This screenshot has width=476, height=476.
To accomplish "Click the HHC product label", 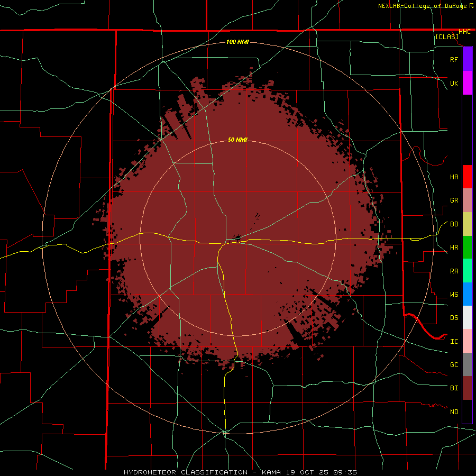I will click(x=464, y=32).
